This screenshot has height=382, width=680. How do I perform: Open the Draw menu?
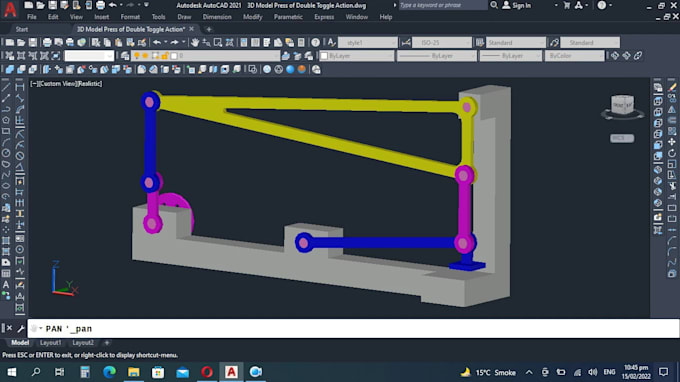point(184,17)
